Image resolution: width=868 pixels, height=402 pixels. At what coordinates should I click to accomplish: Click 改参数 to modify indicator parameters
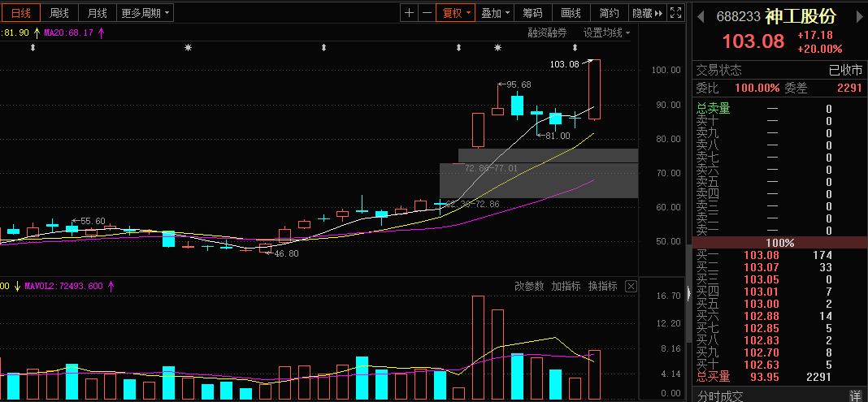(529, 286)
